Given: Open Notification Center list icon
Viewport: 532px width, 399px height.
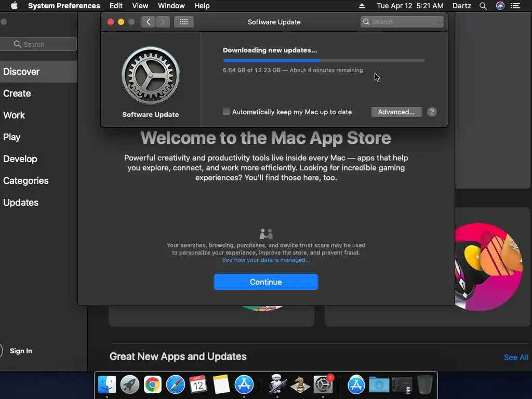Looking at the screenshot, I should [515, 6].
